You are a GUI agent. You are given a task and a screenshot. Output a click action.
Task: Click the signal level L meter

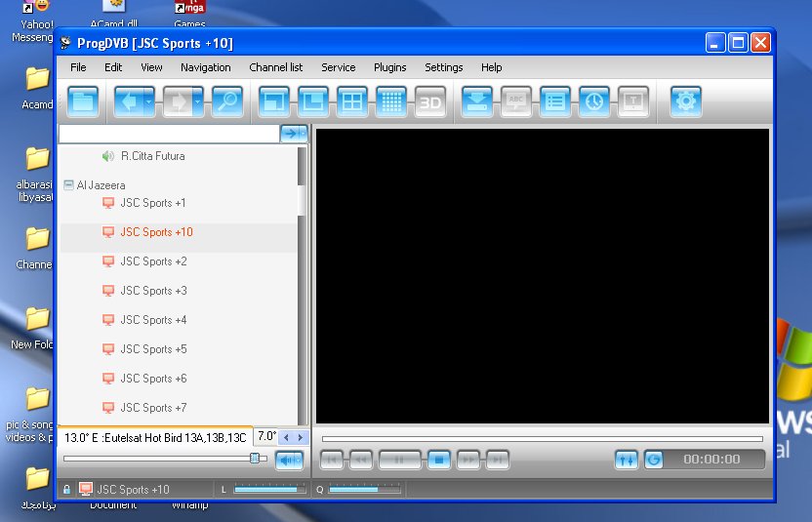[269, 489]
